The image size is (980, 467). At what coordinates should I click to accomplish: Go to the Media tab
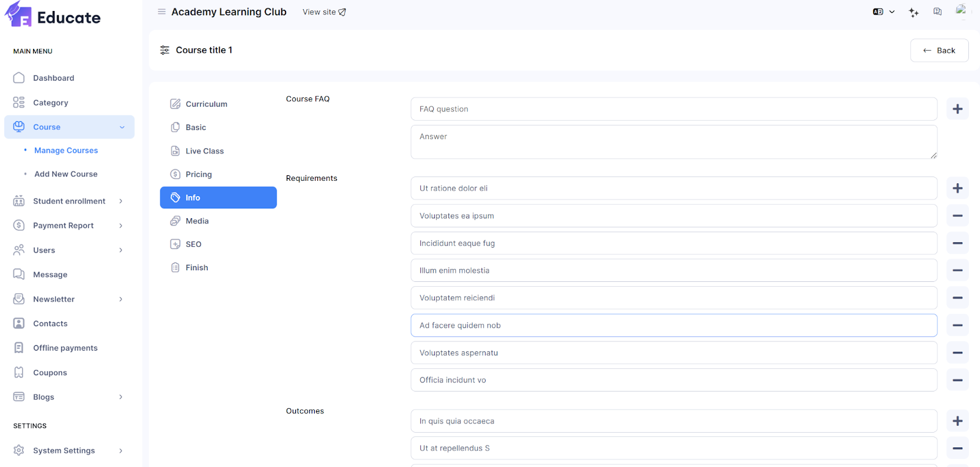[x=197, y=221]
